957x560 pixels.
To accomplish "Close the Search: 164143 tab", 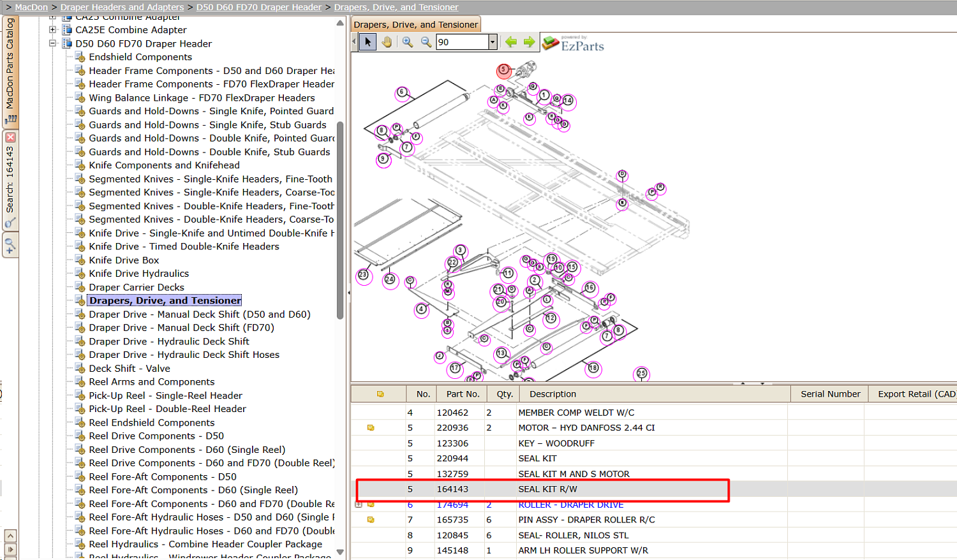I will pos(10,137).
